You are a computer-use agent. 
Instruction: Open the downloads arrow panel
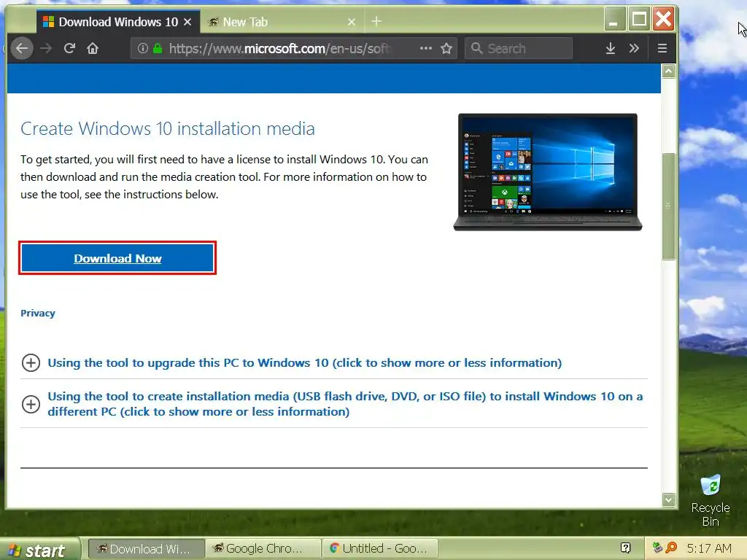point(611,48)
